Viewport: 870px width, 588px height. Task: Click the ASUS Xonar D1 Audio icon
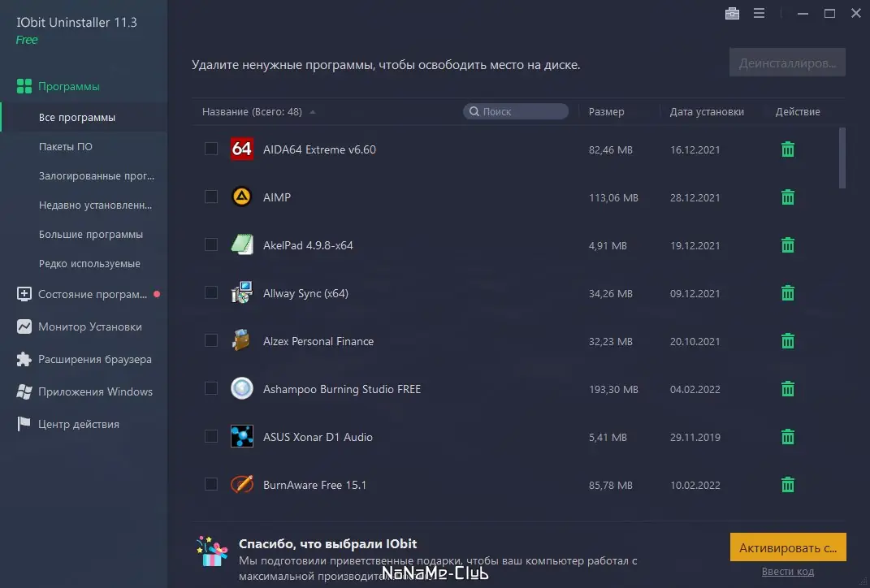(x=242, y=437)
